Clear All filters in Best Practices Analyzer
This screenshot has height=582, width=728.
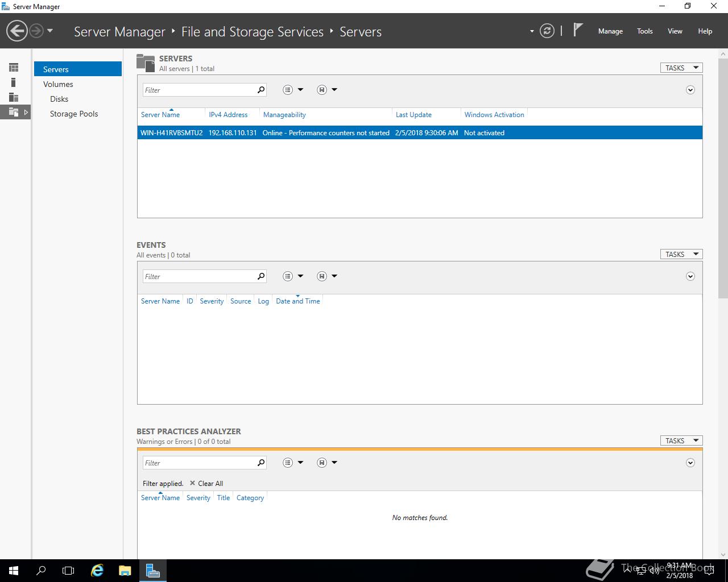pyautogui.click(x=206, y=484)
